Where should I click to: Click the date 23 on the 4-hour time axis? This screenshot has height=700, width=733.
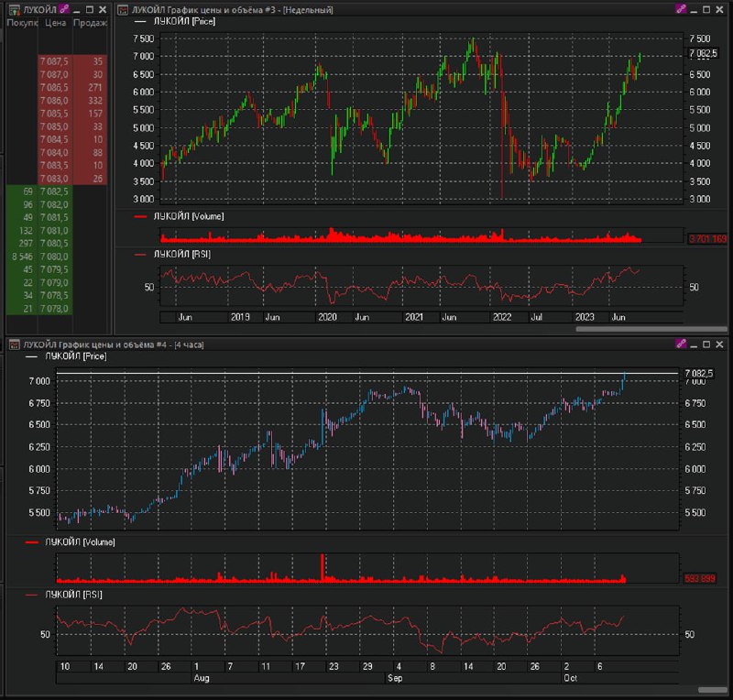(334, 666)
